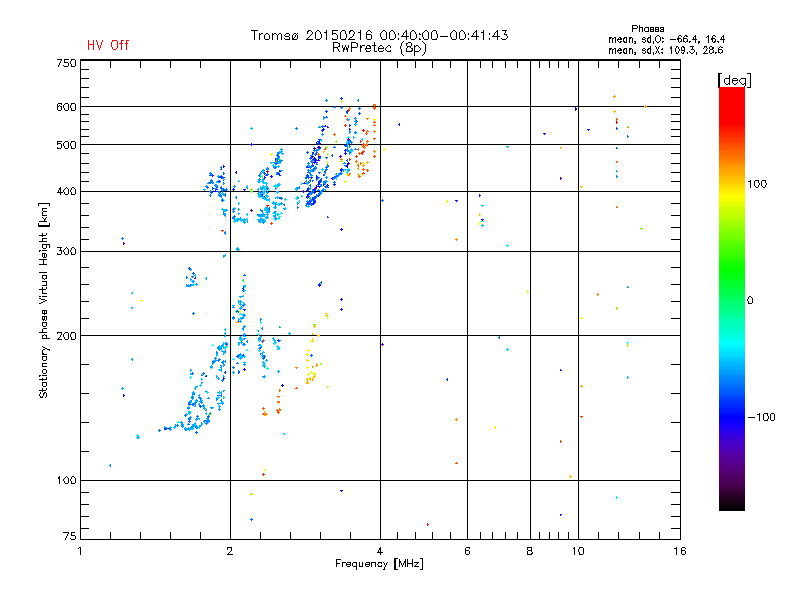Viewport: 800px width, 600px height.
Task: Click the -100 tick label on colorbar
Action: (761, 416)
